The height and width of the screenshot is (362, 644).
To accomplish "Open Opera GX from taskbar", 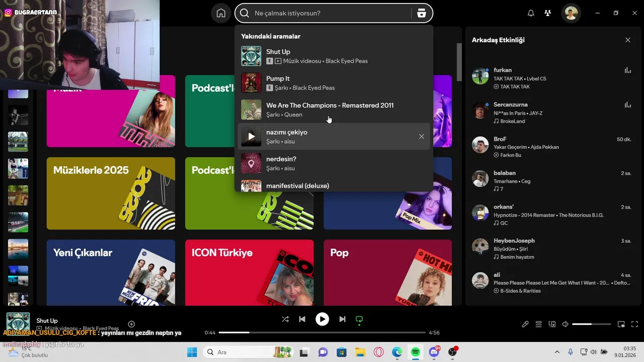I will [378, 352].
